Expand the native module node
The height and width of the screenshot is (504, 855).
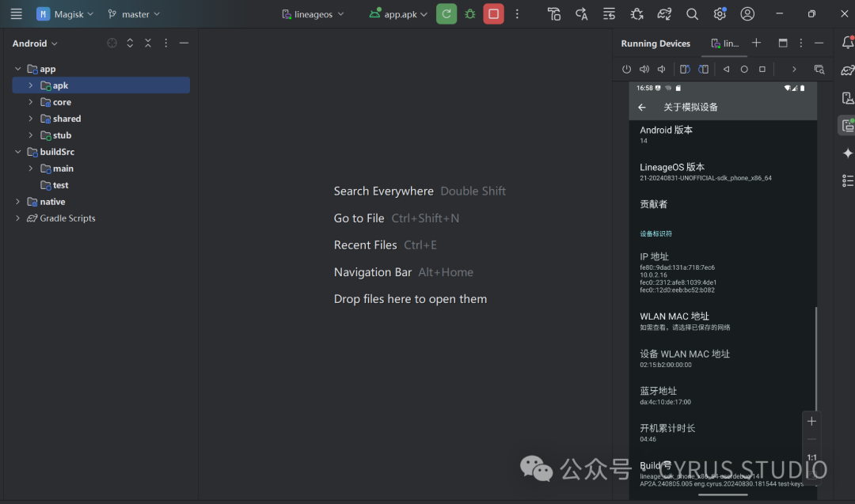tap(18, 202)
